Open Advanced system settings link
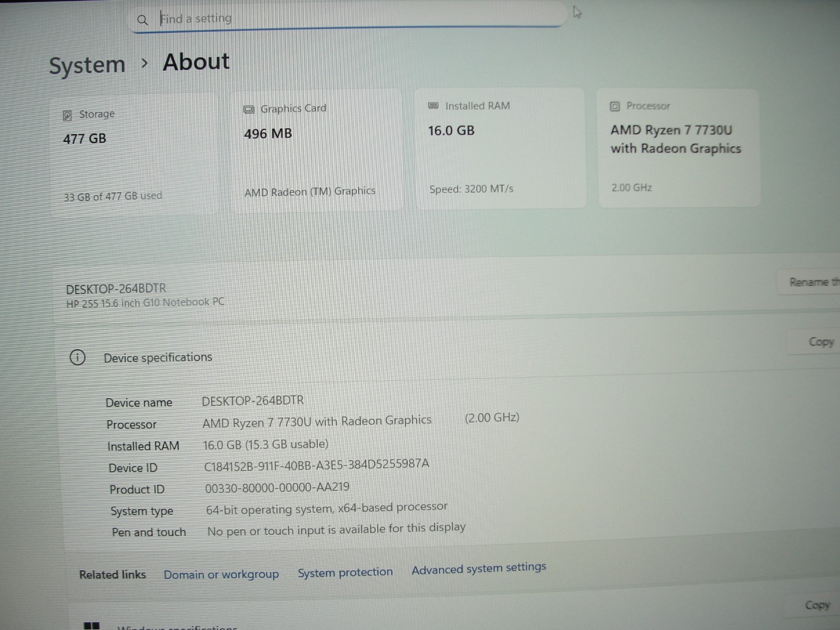Screen dimensions: 840x630 click(x=479, y=569)
